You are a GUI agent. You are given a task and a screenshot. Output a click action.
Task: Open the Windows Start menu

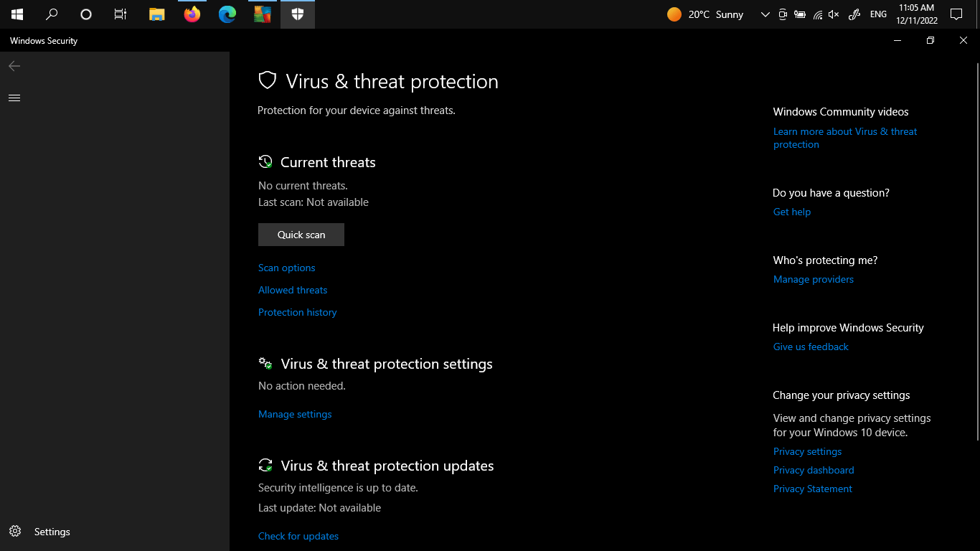point(17,14)
